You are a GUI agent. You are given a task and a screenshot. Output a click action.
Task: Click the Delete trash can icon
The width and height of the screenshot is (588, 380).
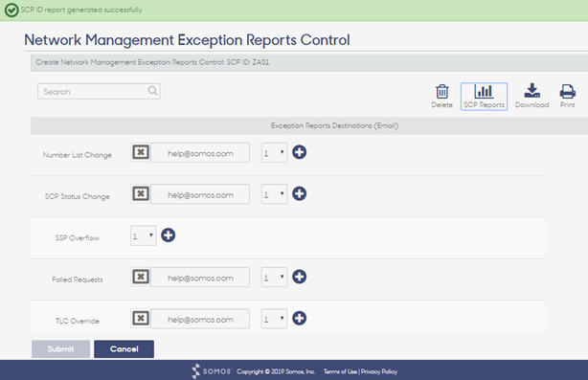441,91
